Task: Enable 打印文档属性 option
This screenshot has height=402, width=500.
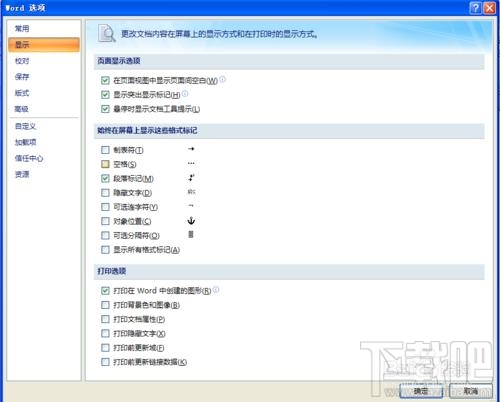Action: coord(105,319)
